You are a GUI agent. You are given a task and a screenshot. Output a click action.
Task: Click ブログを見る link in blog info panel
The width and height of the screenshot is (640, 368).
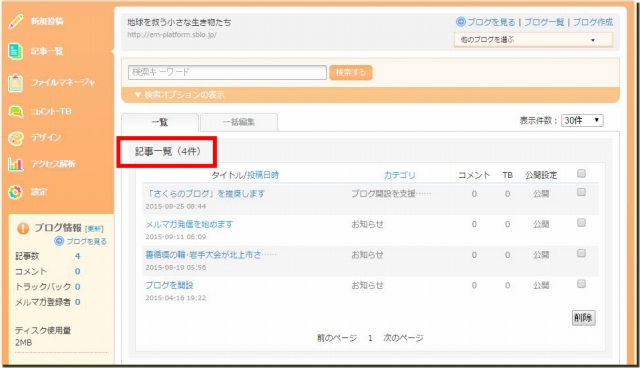click(x=86, y=241)
